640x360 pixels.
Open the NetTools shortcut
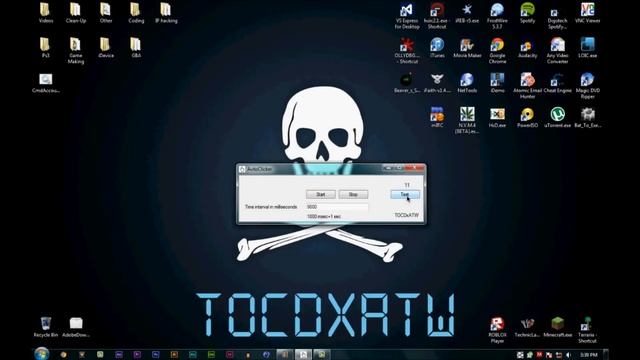[x=467, y=83]
